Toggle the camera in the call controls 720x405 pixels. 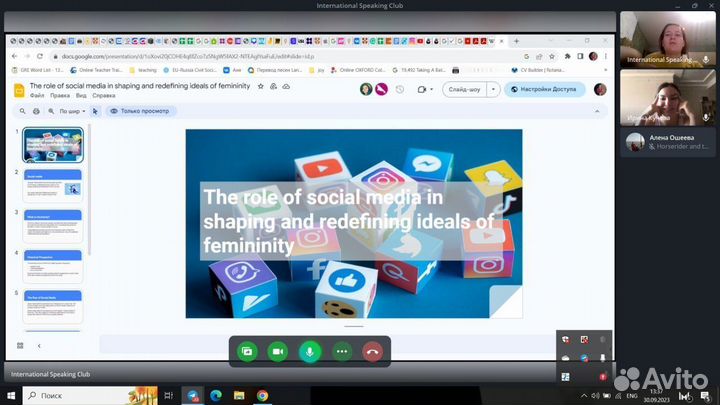[278, 351]
